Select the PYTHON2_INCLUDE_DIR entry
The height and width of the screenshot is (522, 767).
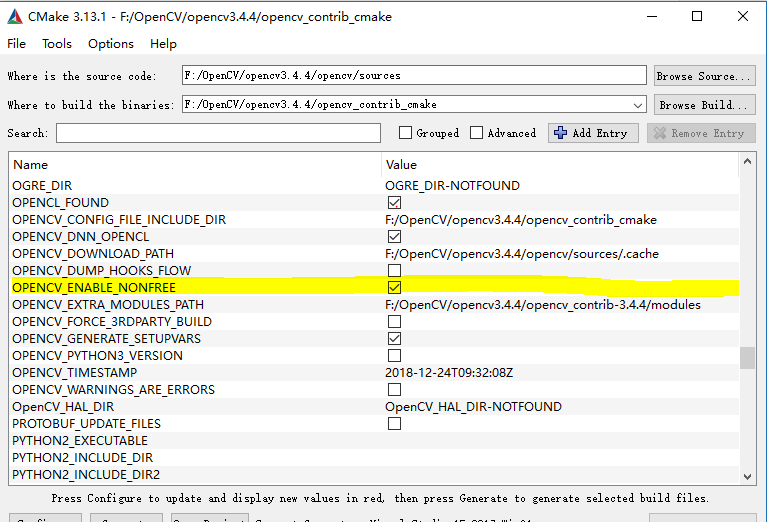83,457
